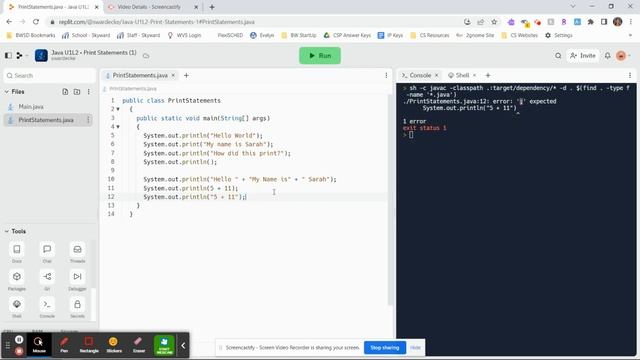The width and height of the screenshot is (640, 360).
Task: Close the Console tab
Action: pos(436,76)
